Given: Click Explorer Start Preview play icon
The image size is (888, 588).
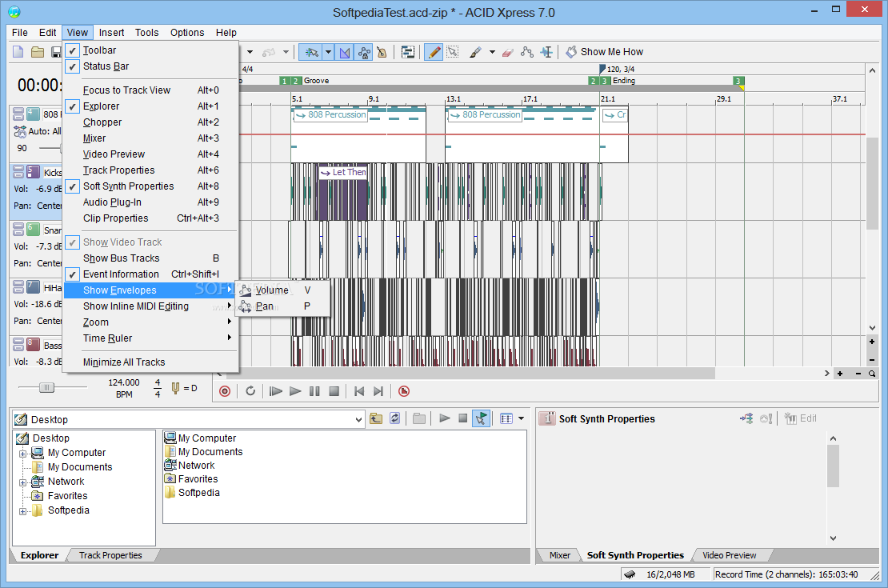Looking at the screenshot, I should 445,418.
